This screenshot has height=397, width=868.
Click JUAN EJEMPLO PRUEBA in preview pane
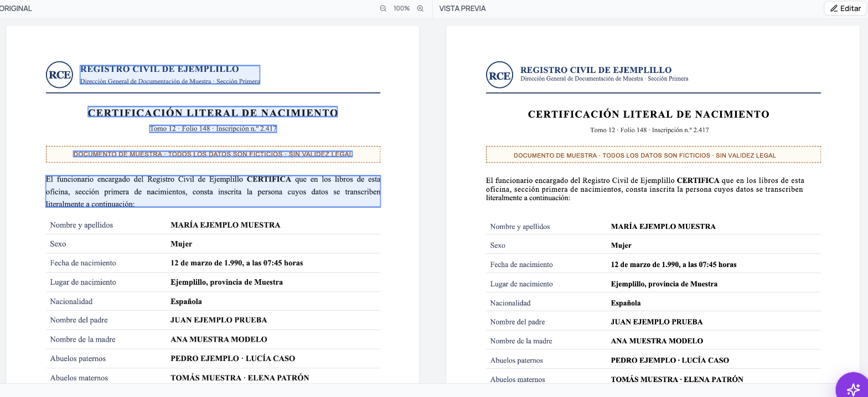pos(657,322)
